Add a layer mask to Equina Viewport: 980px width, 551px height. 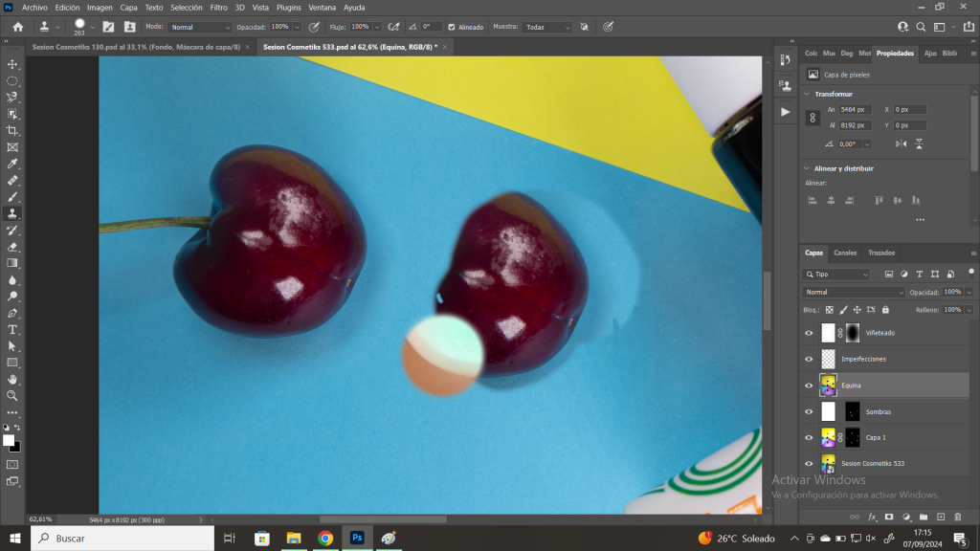coord(888,517)
